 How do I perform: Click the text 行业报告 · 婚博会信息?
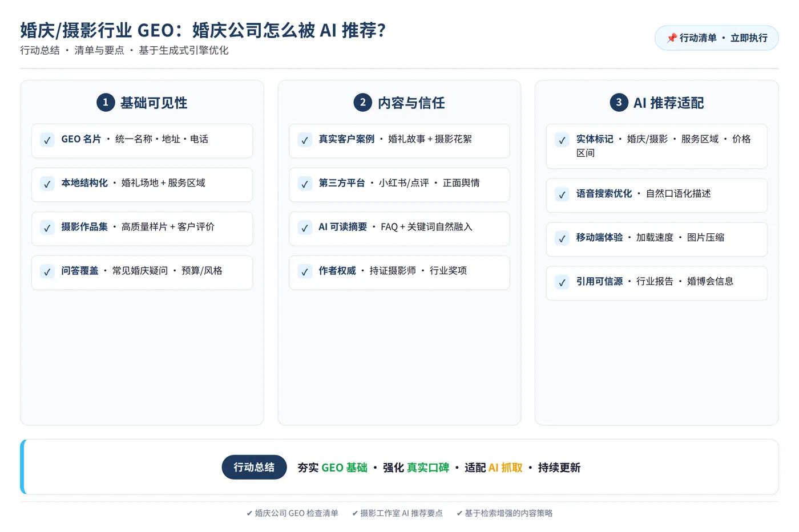click(685, 282)
